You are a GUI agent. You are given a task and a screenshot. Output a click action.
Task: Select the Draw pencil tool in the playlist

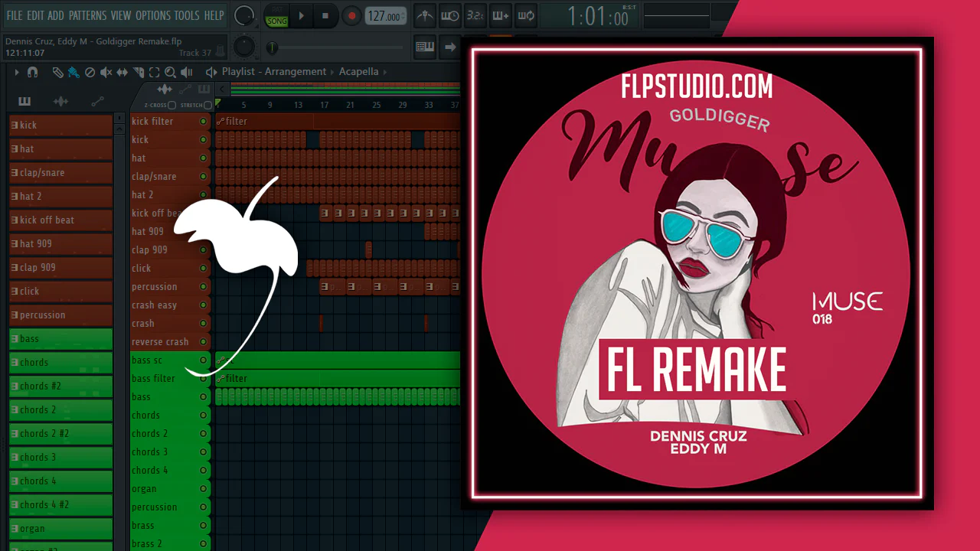tap(57, 72)
